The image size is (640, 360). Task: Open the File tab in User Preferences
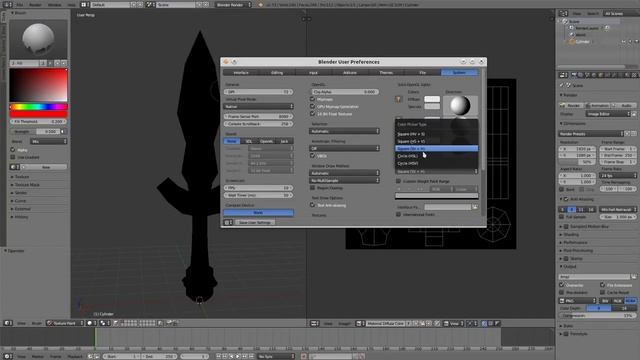[x=422, y=73]
